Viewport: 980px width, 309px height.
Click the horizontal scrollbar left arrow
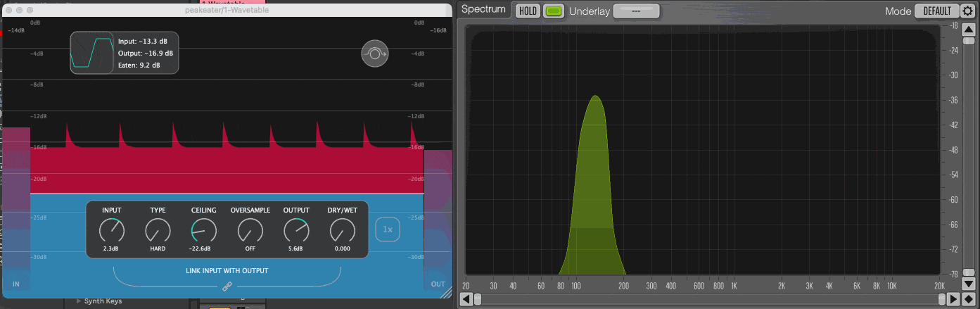coord(466,299)
